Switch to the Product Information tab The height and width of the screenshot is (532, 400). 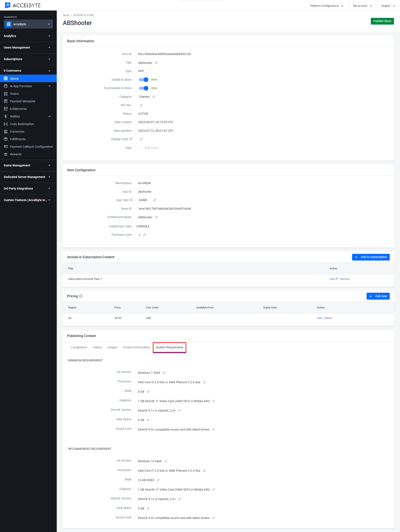[x=136, y=347]
